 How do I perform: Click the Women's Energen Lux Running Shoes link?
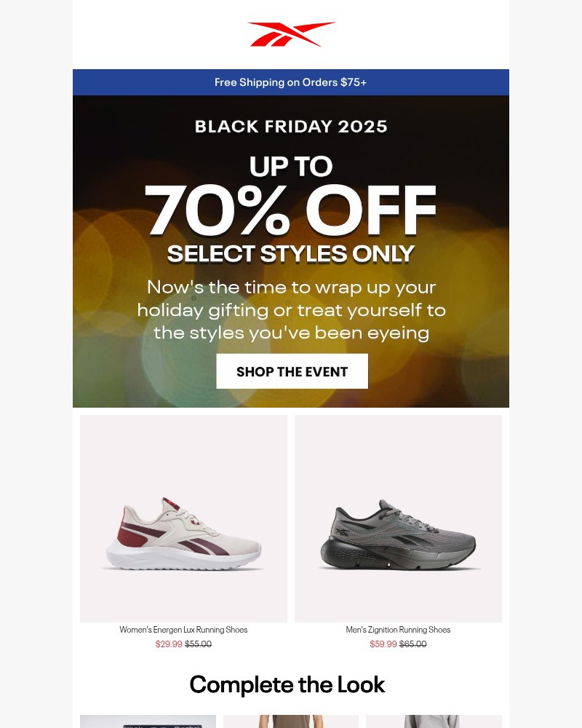[183, 629]
